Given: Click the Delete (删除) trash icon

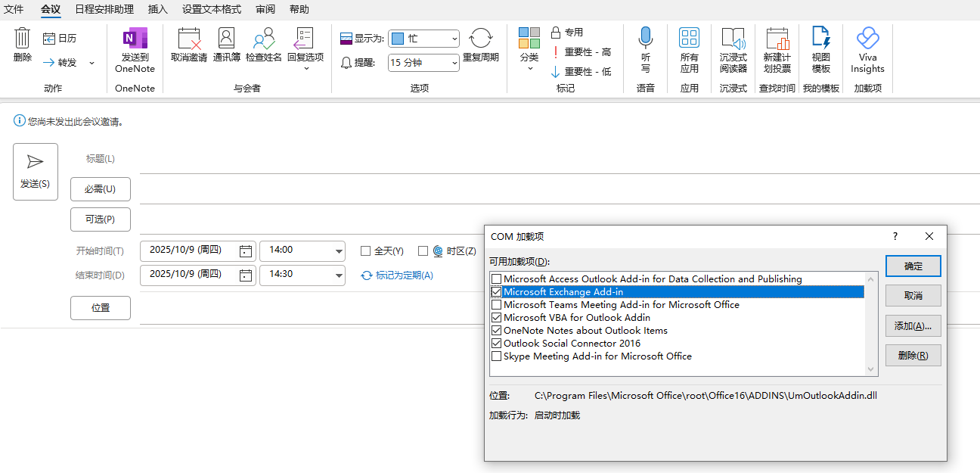Looking at the screenshot, I should tap(23, 38).
